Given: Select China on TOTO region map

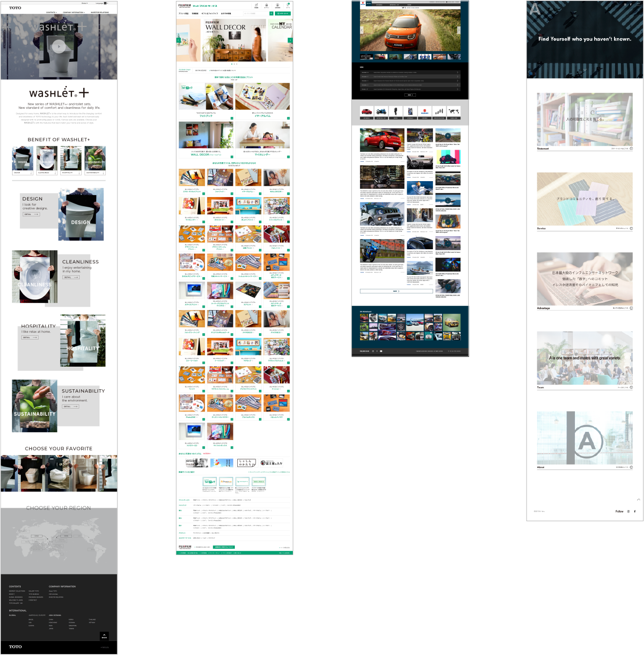Looking at the screenshot, I should coord(37,536).
